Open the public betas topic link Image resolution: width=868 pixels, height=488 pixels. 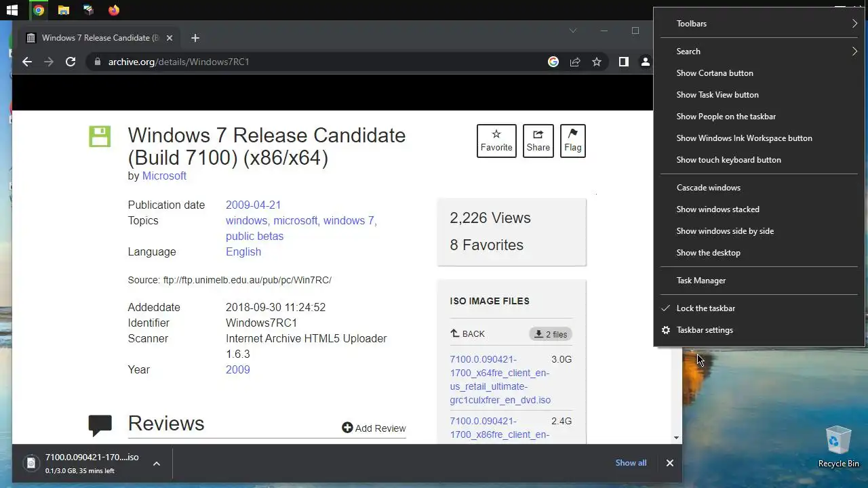click(254, 236)
